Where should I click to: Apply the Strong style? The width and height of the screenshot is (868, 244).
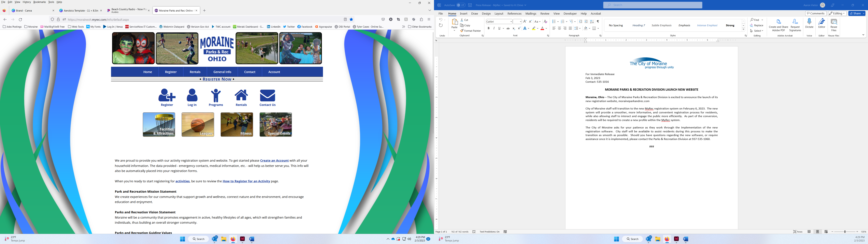730,25
